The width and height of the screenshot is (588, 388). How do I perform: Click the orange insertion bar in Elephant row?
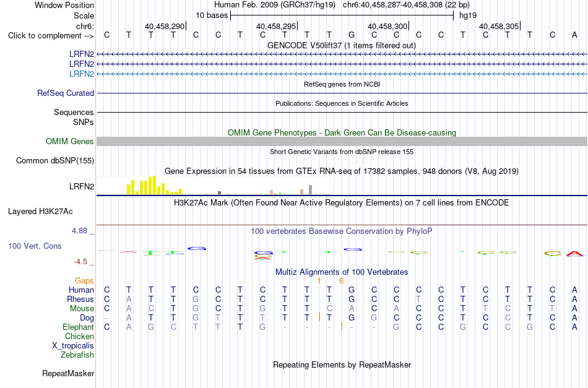pyautogui.click(x=342, y=326)
